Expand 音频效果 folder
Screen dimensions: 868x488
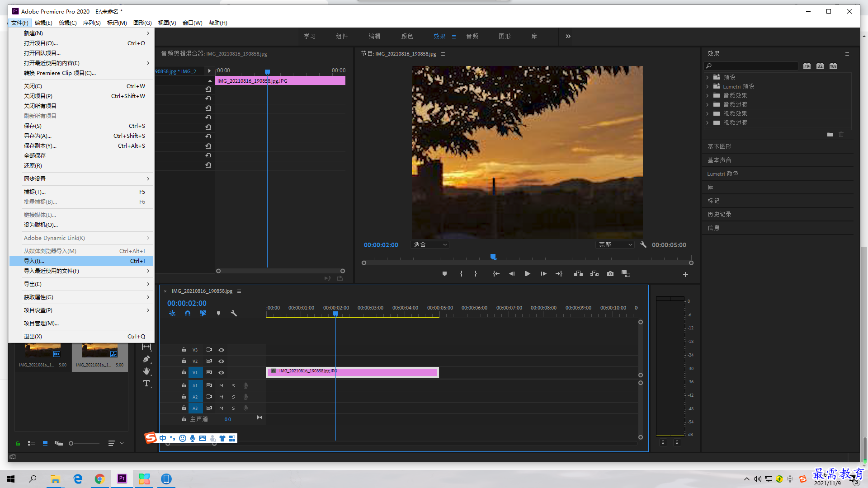click(708, 95)
